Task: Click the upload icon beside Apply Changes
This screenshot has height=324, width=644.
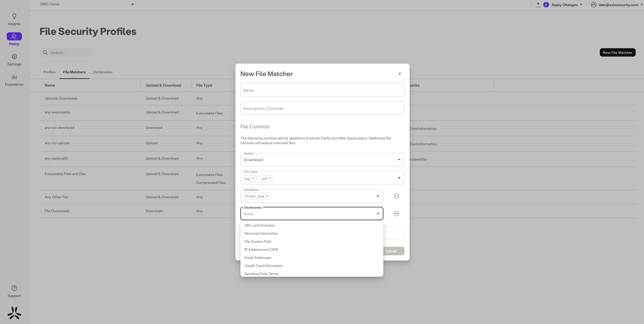Action: pos(538,5)
